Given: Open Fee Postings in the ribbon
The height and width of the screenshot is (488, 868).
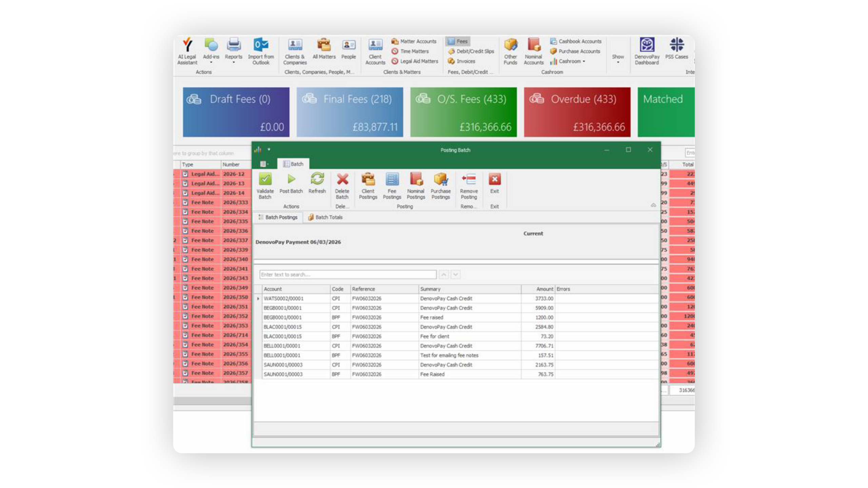Looking at the screenshot, I should [x=392, y=180].
